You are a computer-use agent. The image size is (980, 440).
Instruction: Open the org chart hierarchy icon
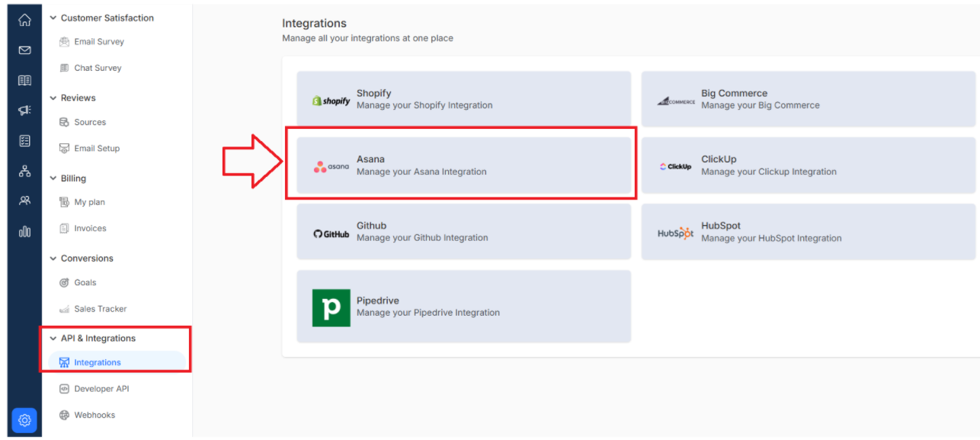(24, 171)
